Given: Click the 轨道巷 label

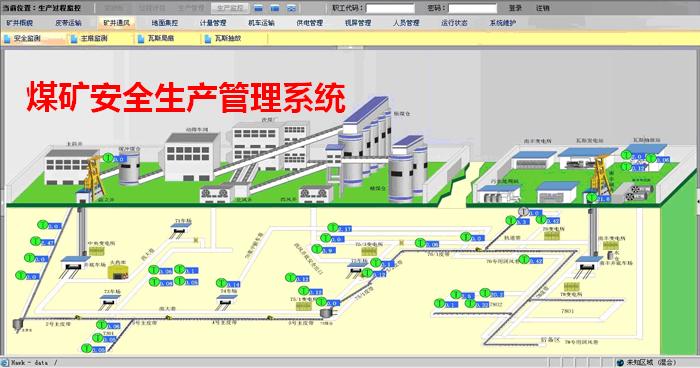Looking at the screenshot, I should pos(512,238).
